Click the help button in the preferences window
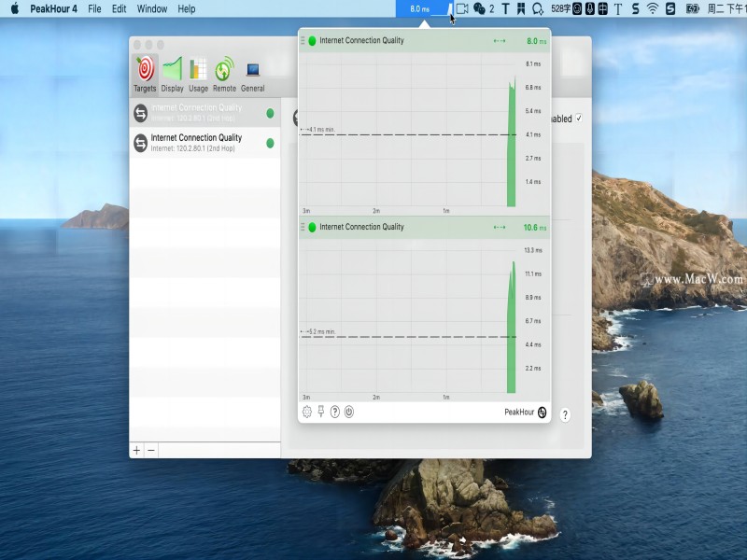This screenshot has height=560, width=747. (x=565, y=415)
